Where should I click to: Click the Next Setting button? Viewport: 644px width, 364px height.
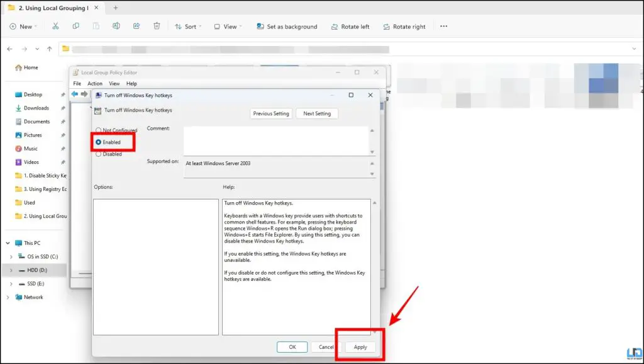317,113
